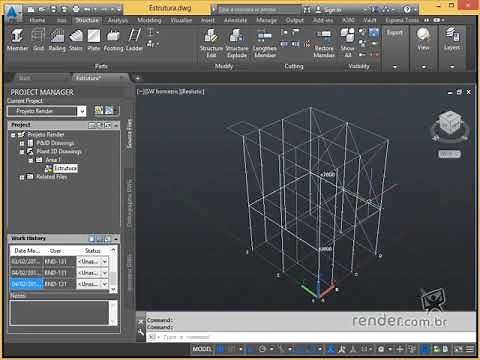Open the Manage ribbon tab

[x=266, y=20]
